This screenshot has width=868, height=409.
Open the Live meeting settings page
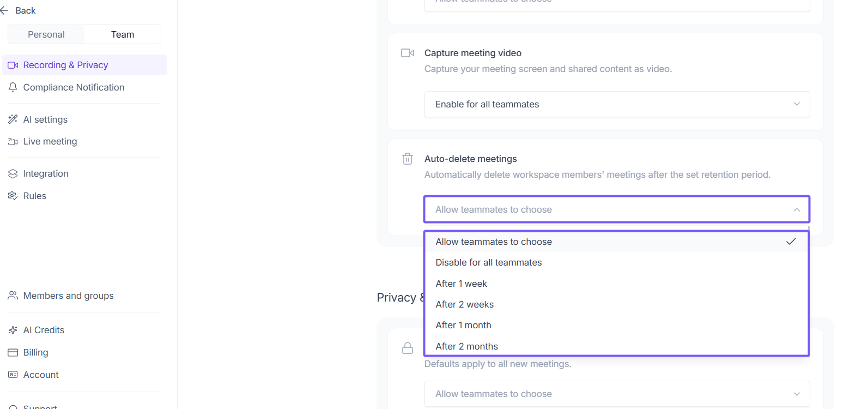coord(50,142)
